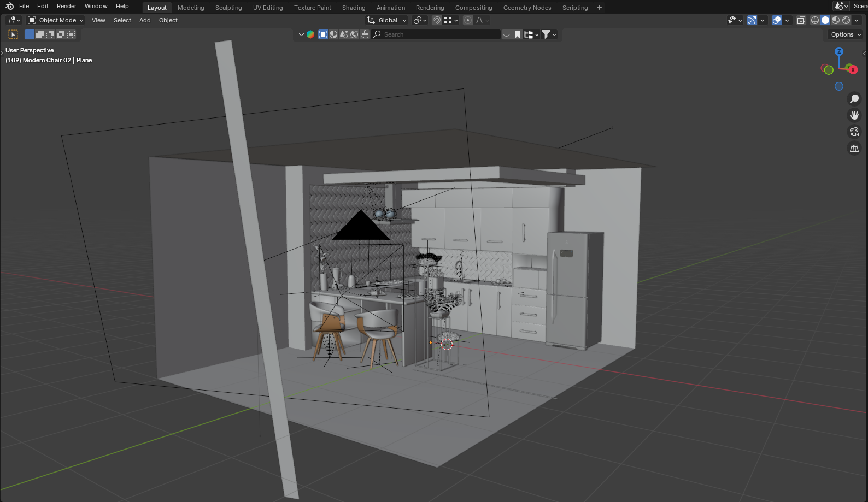Toggle proportional editing
The height and width of the screenshot is (502, 868).
[x=468, y=20]
